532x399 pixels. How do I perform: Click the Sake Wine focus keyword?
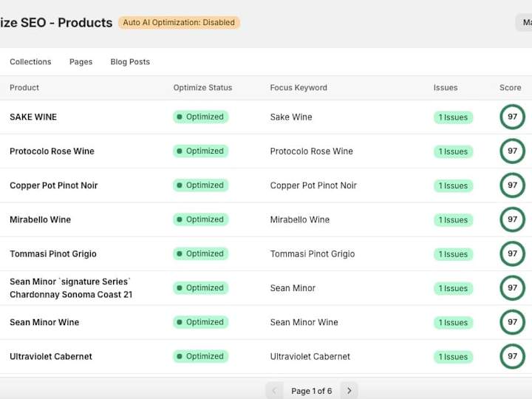(x=291, y=117)
